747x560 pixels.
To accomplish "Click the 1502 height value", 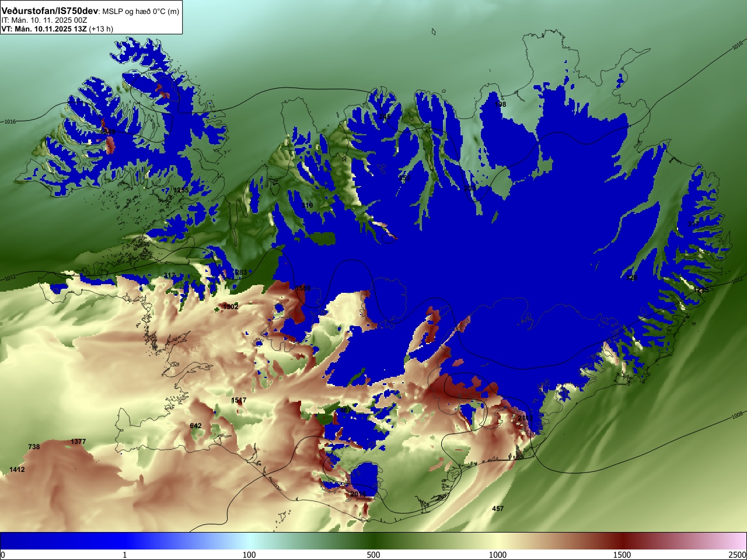I will [231, 306].
